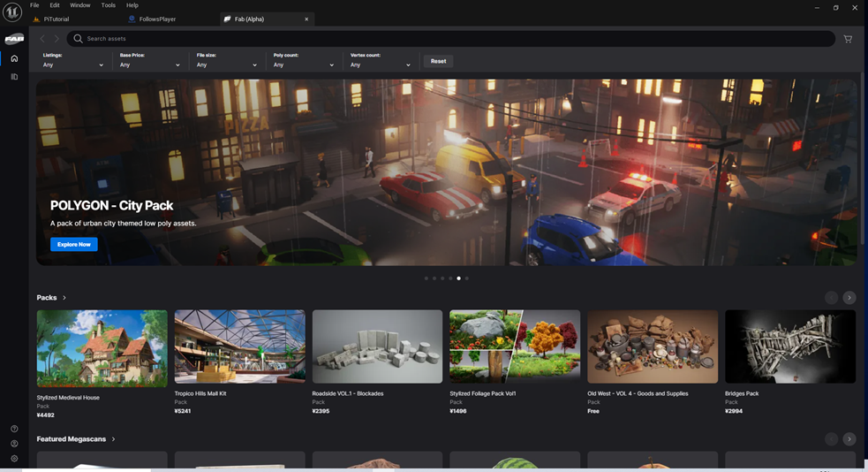Select the sixth carousel dot
The width and height of the screenshot is (868, 472).
[466, 278]
